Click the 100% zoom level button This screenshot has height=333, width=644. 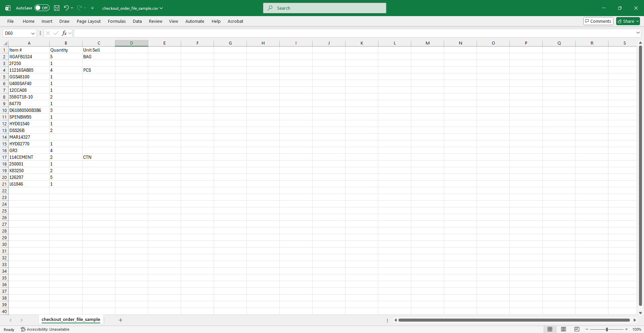click(x=637, y=329)
